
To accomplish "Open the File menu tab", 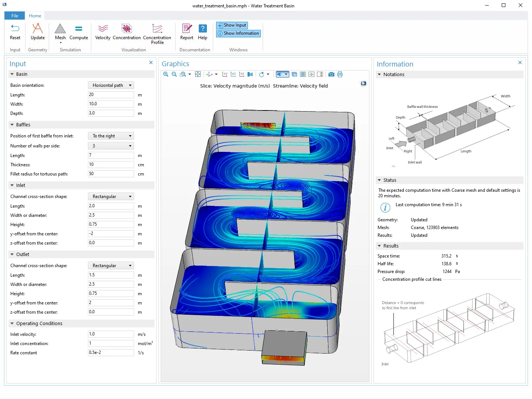I will 15,16.
